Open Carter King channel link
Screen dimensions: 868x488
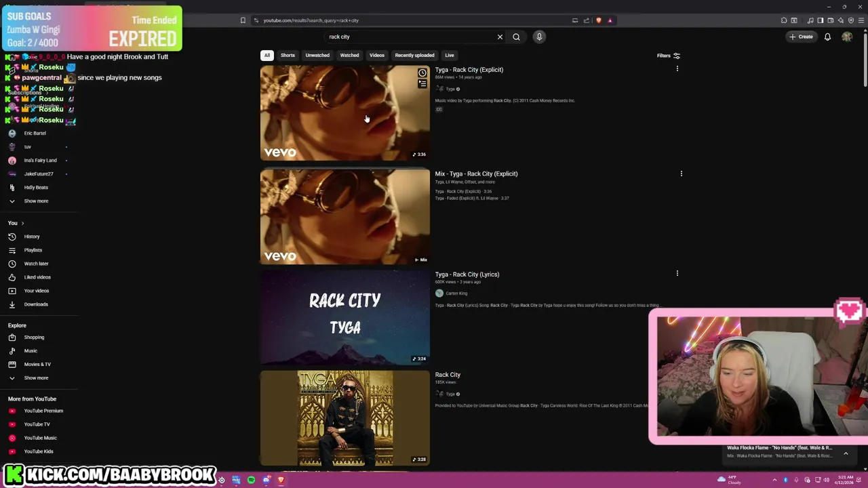(456, 293)
